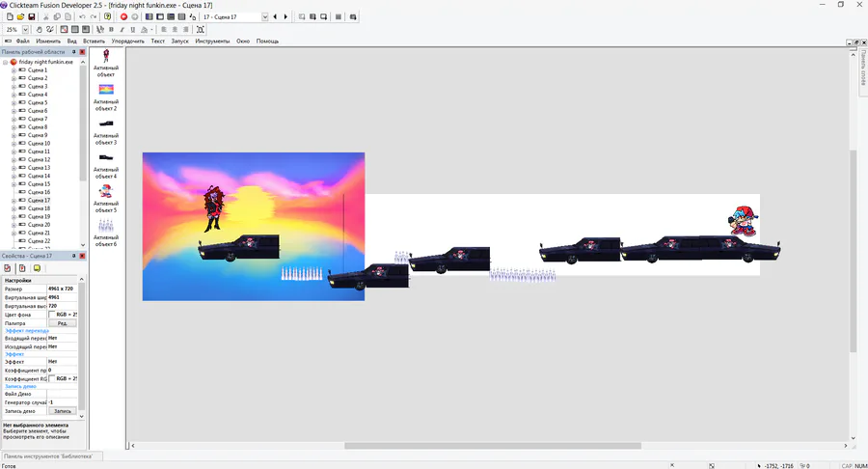Viewport: 868px width, 469px height.
Task: Open the zoom percentage dropdown
Action: pyautogui.click(x=25, y=29)
